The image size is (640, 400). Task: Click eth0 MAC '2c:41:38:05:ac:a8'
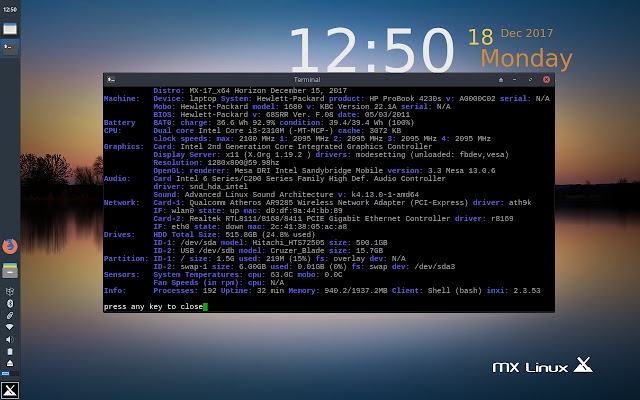click(309, 227)
